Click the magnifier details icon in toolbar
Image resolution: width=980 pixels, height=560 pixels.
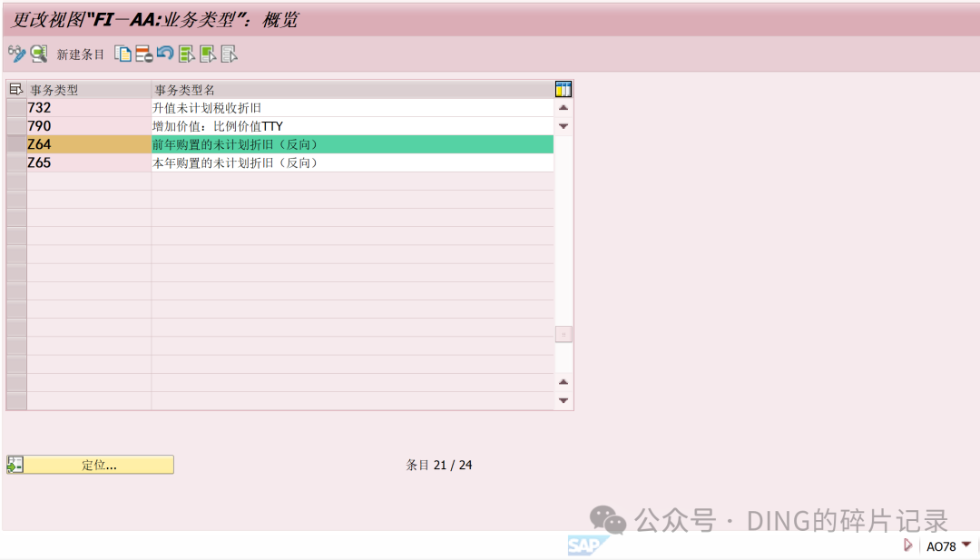[x=39, y=54]
